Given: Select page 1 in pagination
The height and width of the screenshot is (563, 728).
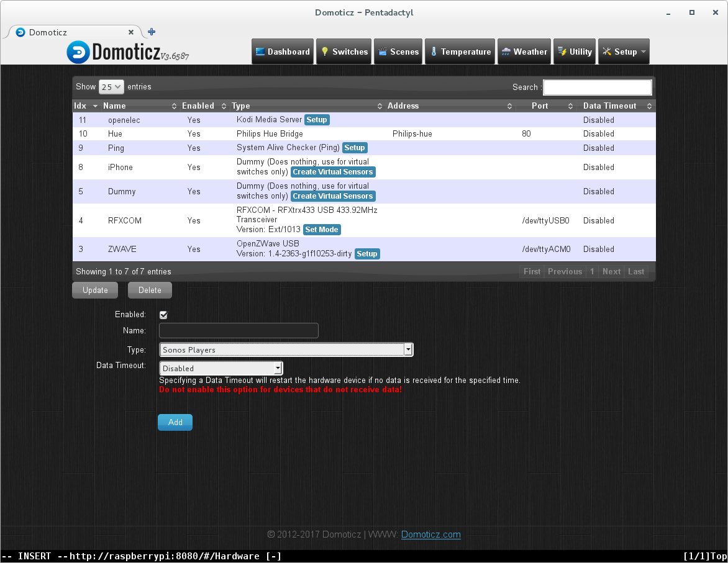Looking at the screenshot, I should pyautogui.click(x=592, y=271).
